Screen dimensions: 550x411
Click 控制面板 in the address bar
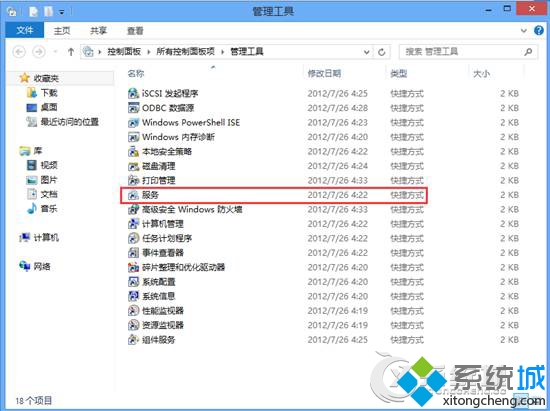(124, 52)
